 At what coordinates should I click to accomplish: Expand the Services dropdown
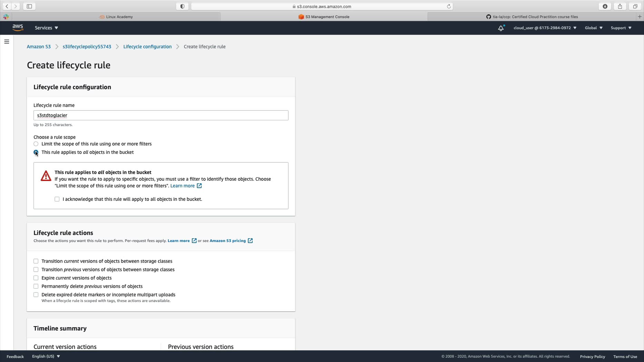click(x=46, y=28)
